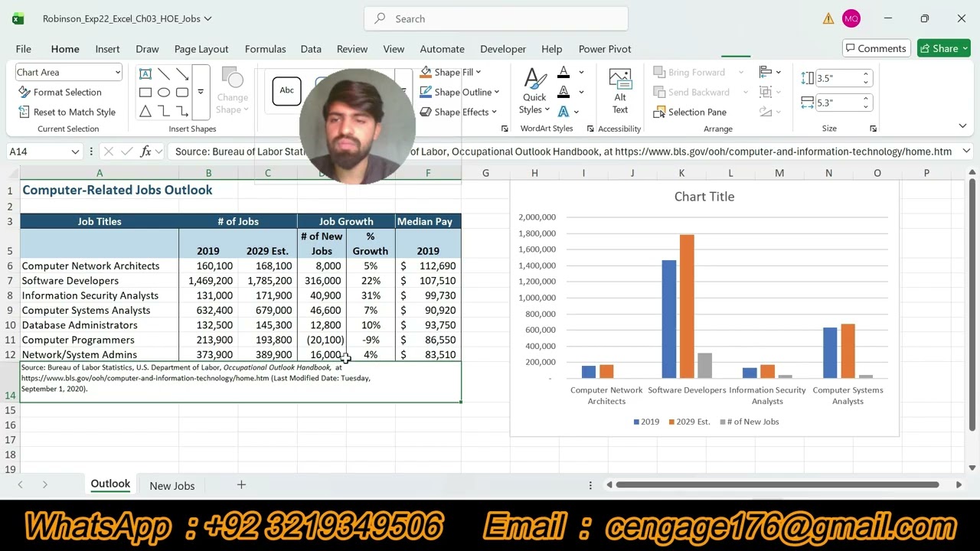Open the Selection Pane
Viewport: 980px width, 551px height.
point(690,112)
